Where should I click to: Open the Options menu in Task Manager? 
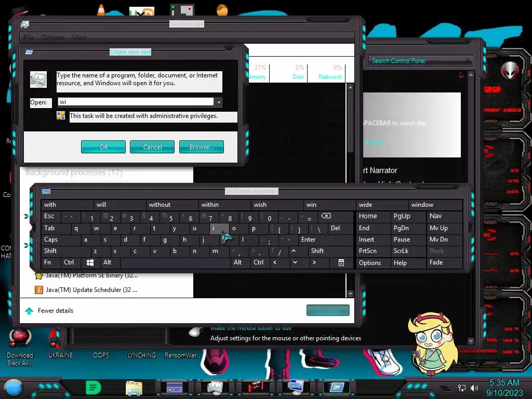click(53, 37)
